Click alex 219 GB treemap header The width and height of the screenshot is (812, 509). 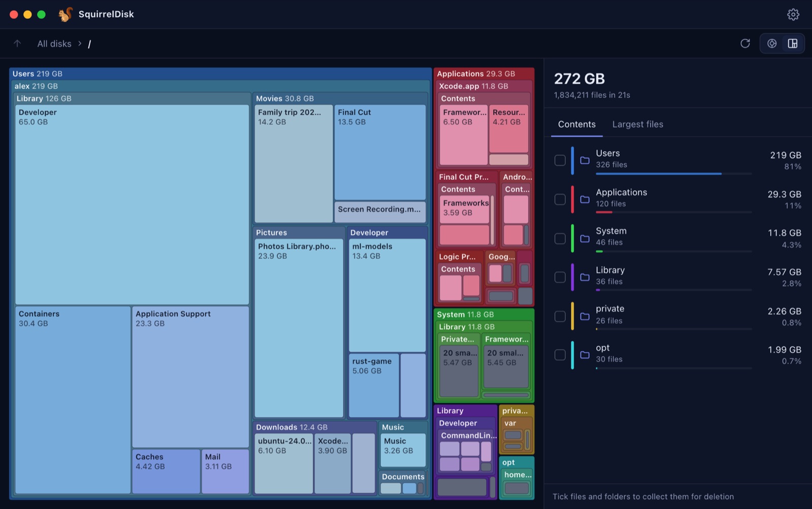click(x=220, y=86)
